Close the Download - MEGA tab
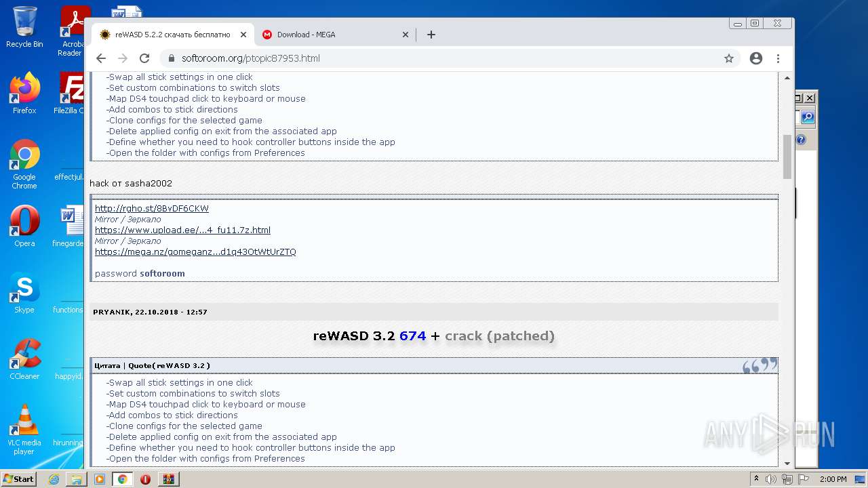This screenshot has height=488, width=868. 406,35
